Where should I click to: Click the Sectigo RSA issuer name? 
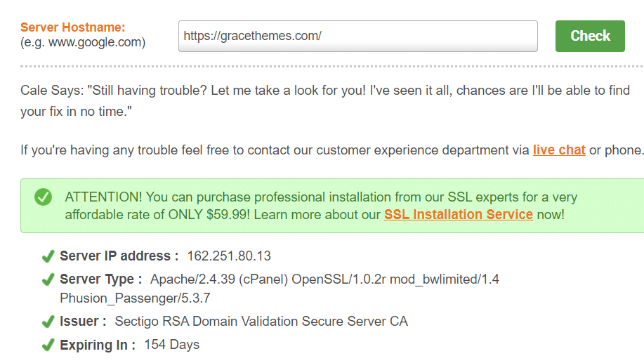[261, 322]
